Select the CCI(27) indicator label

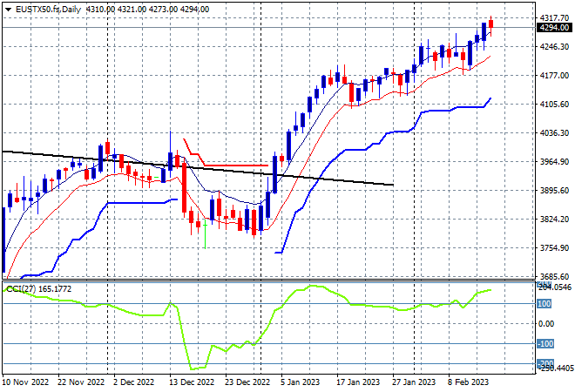(x=21, y=289)
